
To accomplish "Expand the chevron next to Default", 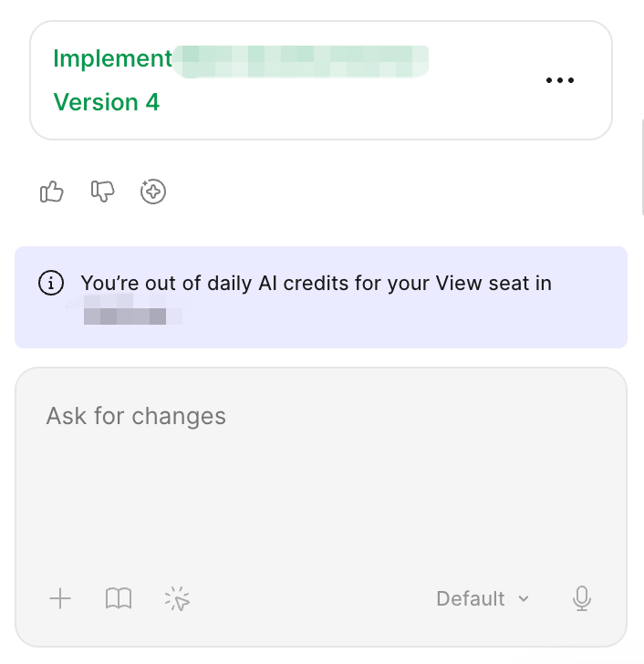I will [x=524, y=598].
